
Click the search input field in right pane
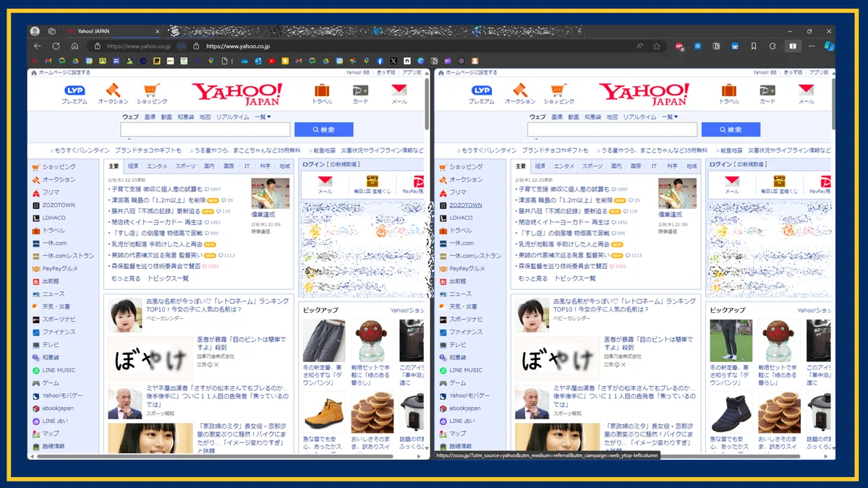[613, 129]
